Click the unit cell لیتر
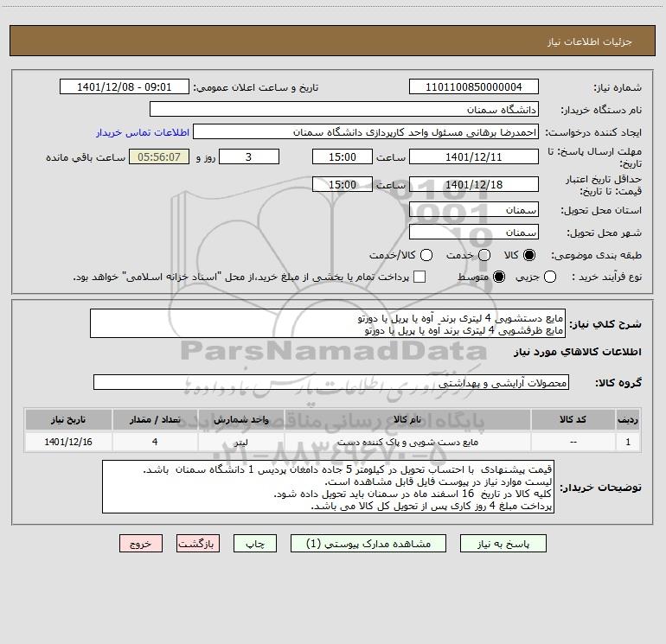Viewport: 666px width, 644px height. (x=240, y=442)
